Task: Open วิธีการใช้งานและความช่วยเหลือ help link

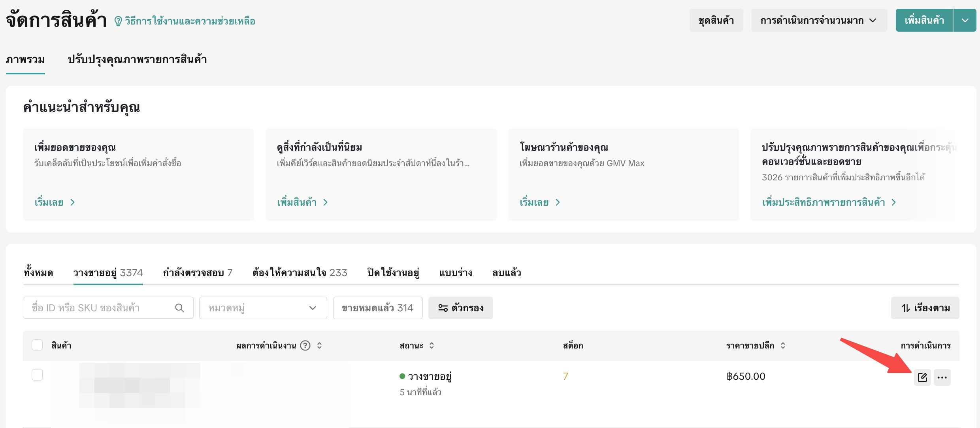Action: click(x=190, y=21)
